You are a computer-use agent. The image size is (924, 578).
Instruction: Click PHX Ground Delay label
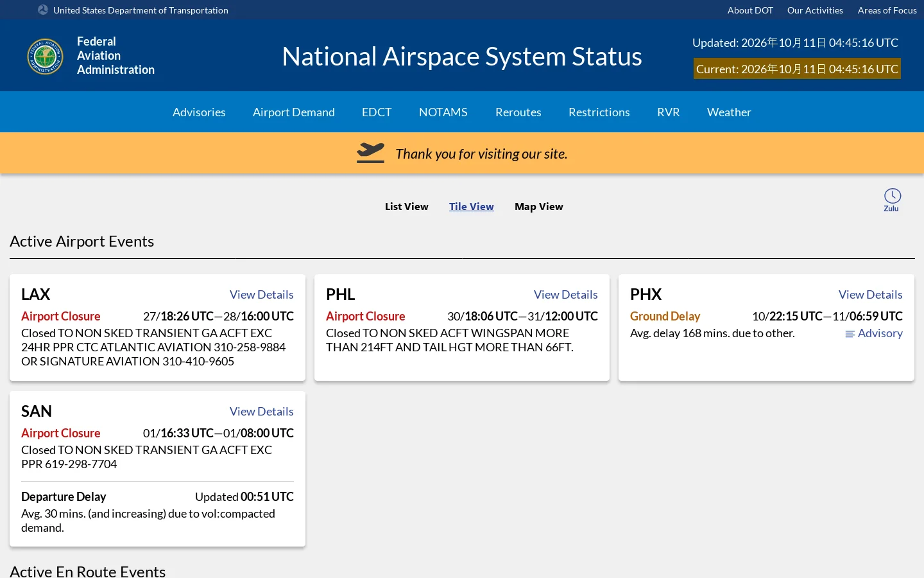(x=665, y=316)
